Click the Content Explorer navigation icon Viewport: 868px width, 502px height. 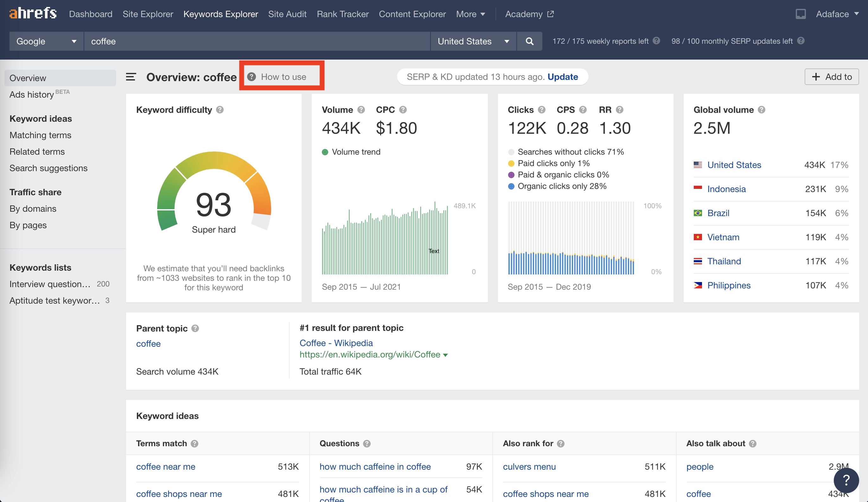pos(412,14)
